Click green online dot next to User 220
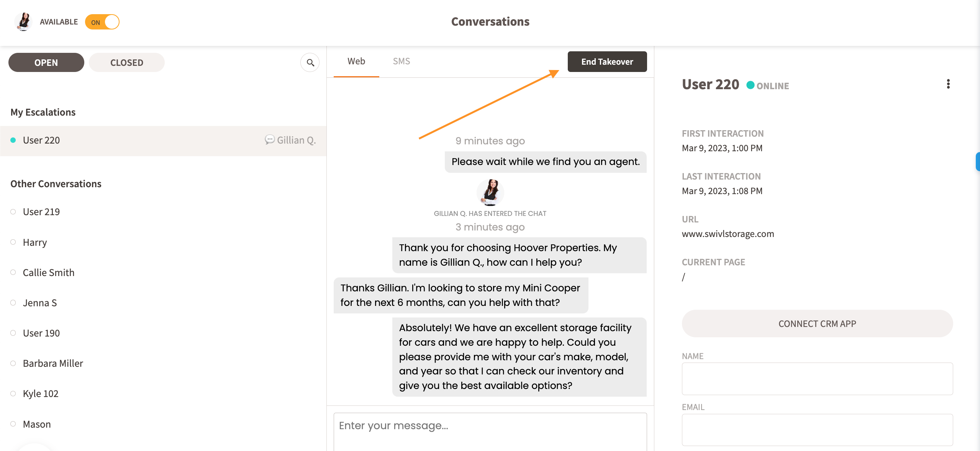 click(x=750, y=85)
